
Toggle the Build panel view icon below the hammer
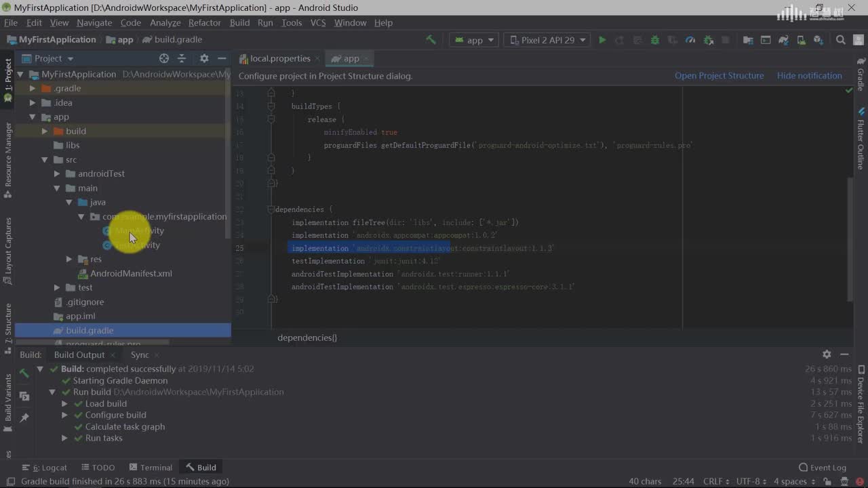(24, 396)
